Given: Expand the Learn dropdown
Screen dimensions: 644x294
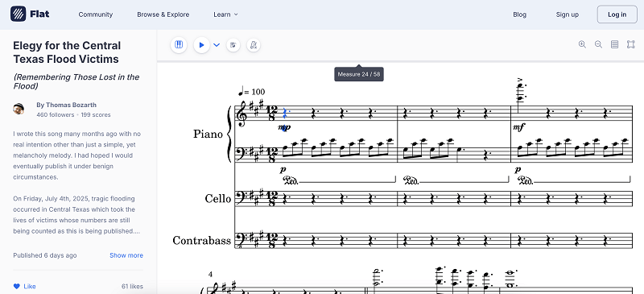Looking at the screenshot, I should [x=225, y=14].
